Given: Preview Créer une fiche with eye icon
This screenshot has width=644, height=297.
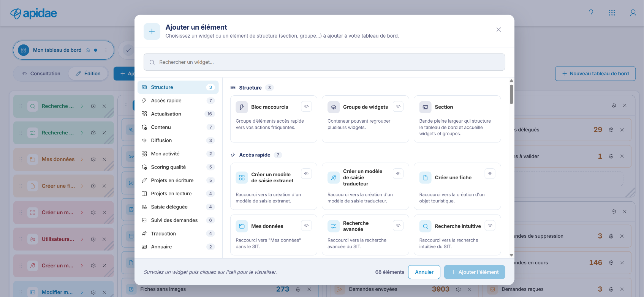Looking at the screenshot, I should (x=490, y=174).
